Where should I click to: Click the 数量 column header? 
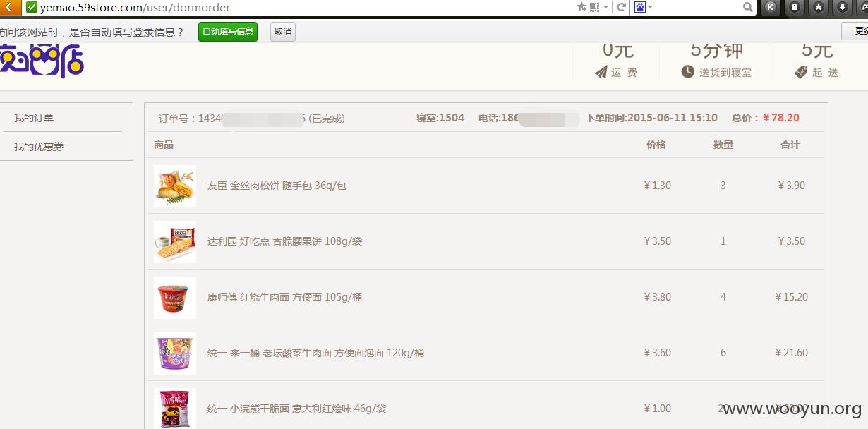[x=723, y=145]
